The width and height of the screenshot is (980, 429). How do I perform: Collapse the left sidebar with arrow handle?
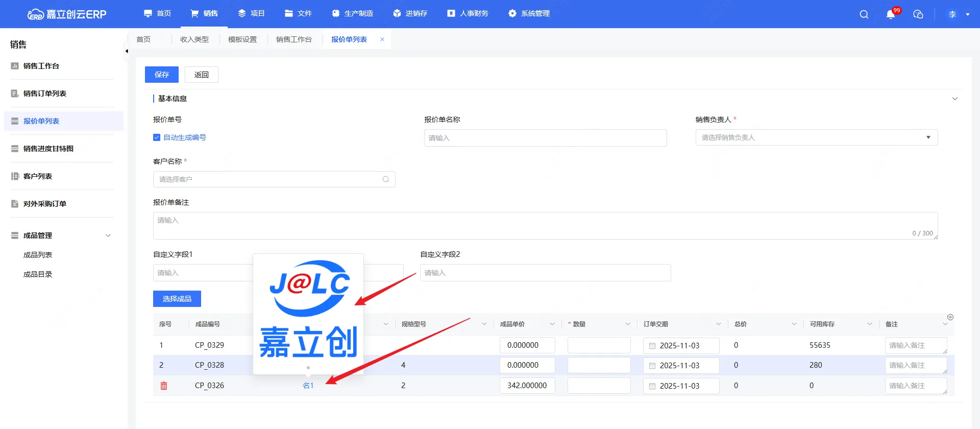[x=126, y=51]
